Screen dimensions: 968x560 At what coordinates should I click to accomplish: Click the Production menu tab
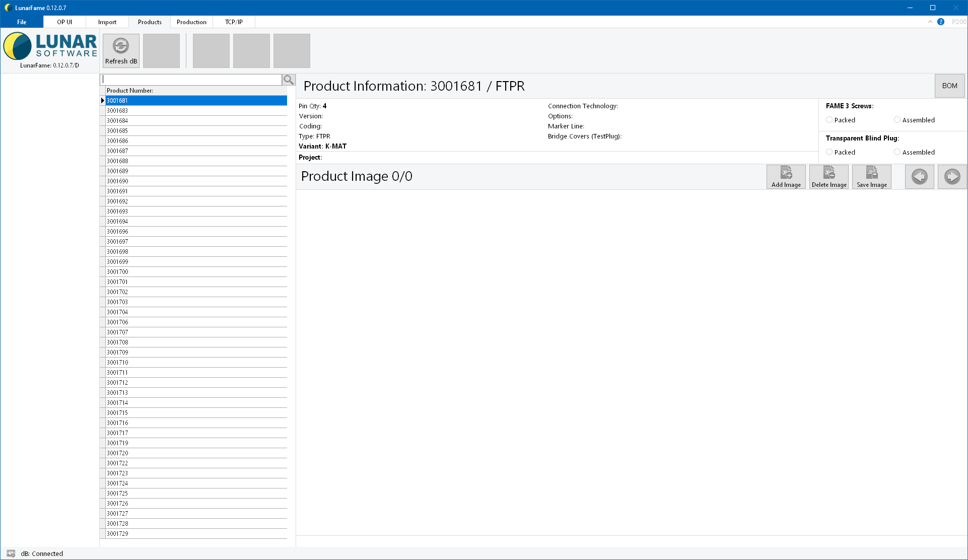coord(191,21)
